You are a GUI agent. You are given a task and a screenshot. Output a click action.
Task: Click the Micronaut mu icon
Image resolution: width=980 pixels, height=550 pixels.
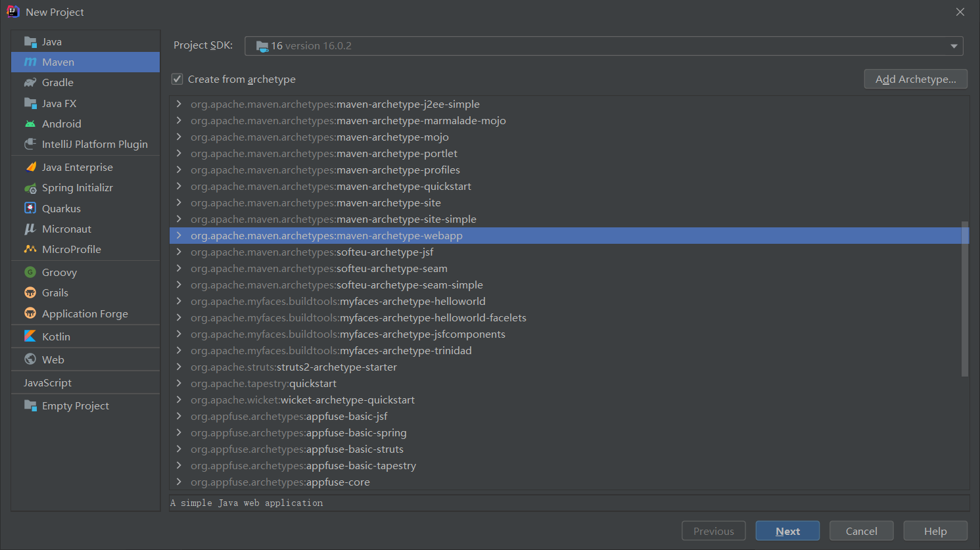(30, 229)
